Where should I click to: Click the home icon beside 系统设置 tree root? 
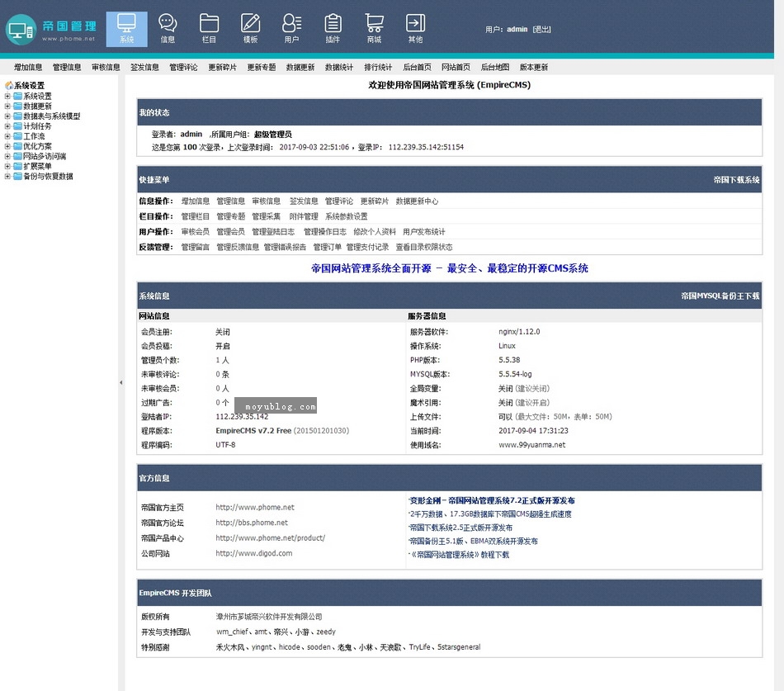pos(8,86)
